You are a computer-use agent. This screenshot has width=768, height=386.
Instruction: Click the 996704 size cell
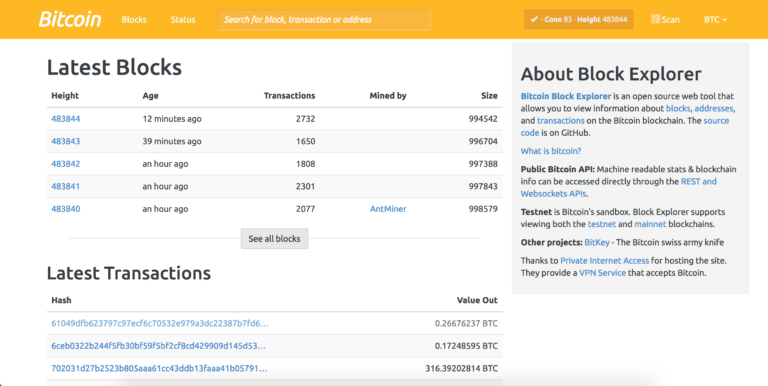[x=483, y=141]
